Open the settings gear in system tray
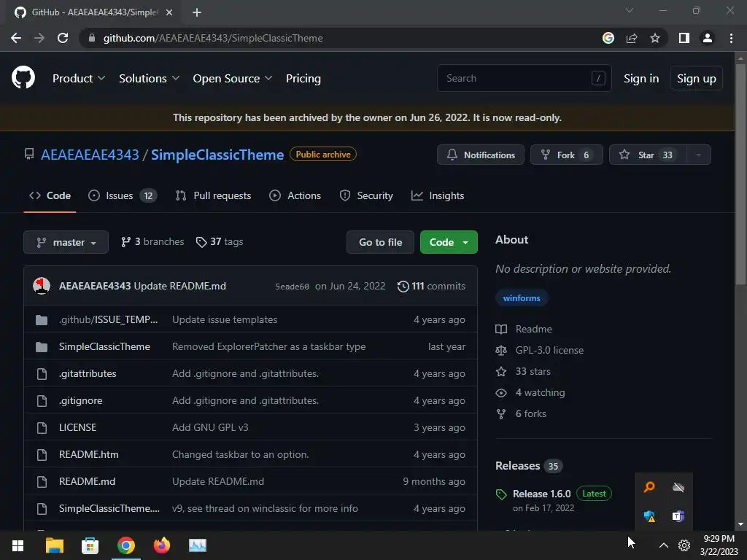 coord(684,545)
